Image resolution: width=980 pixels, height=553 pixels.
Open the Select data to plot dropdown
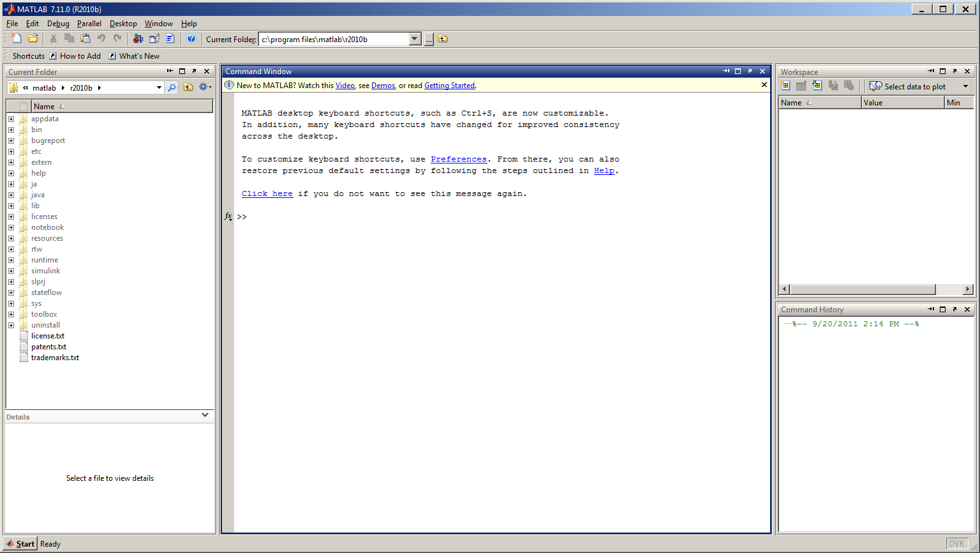pos(965,86)
